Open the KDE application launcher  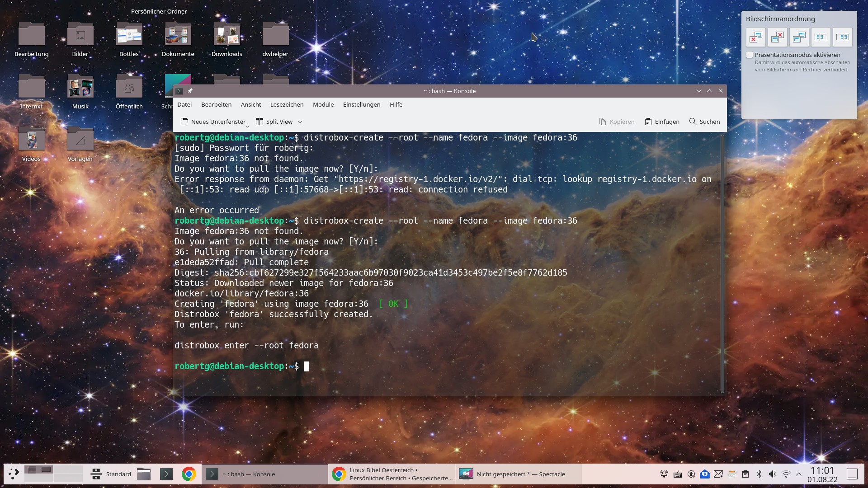pos(14,474)
